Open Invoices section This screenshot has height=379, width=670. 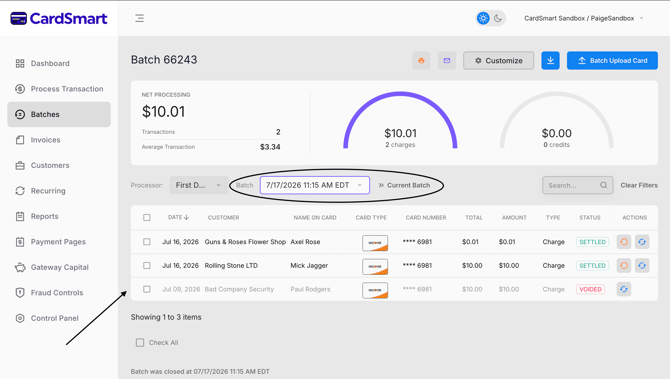pyautogui.click(x=59, y=140)
